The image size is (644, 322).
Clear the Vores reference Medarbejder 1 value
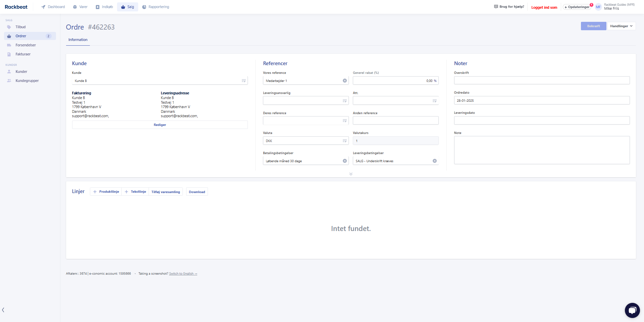coord(344,81)
